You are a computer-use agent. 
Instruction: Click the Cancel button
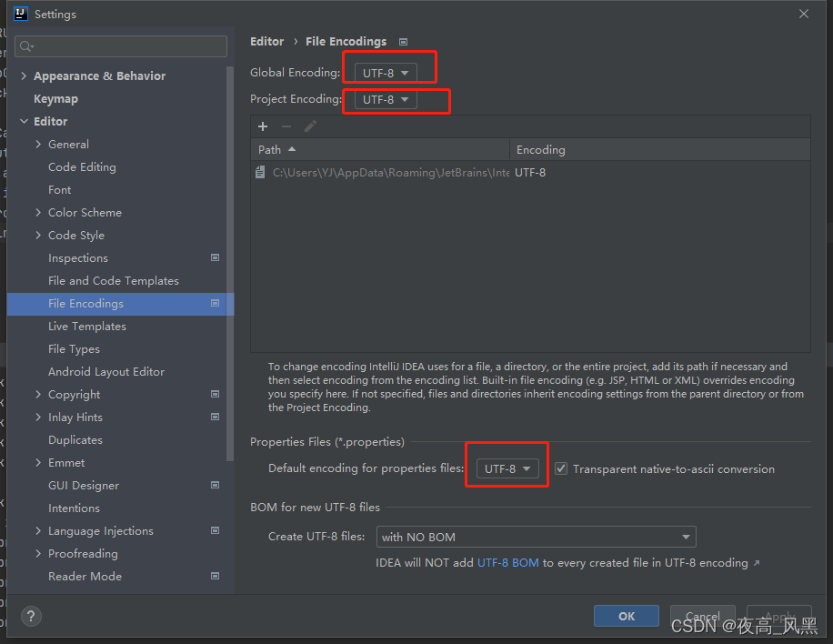click(x=702, y=616)
